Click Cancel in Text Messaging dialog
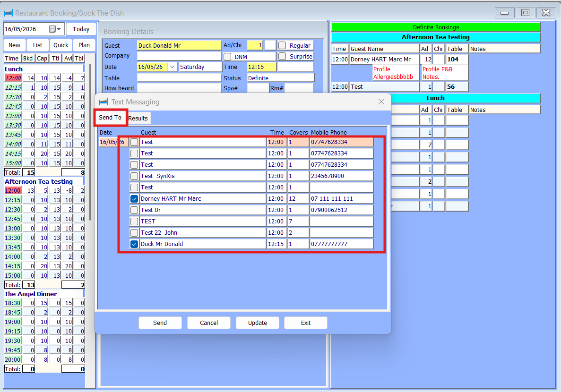The image size is (561, 392). [209, 323]
